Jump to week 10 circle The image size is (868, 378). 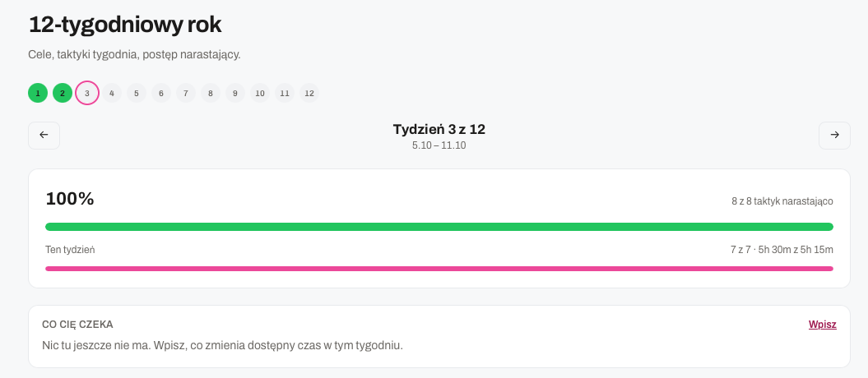(260, 93)
